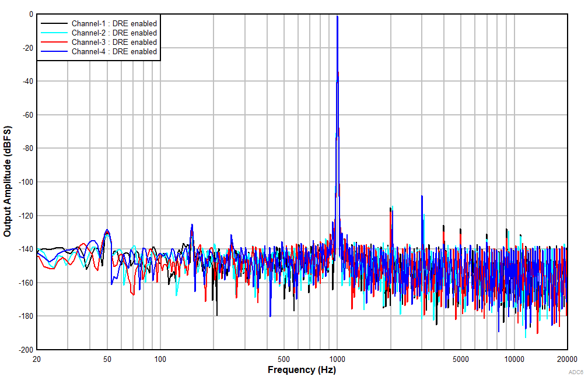Expand the legend box
This screenshot has height=380, width=588.
(x=99, y=37)
